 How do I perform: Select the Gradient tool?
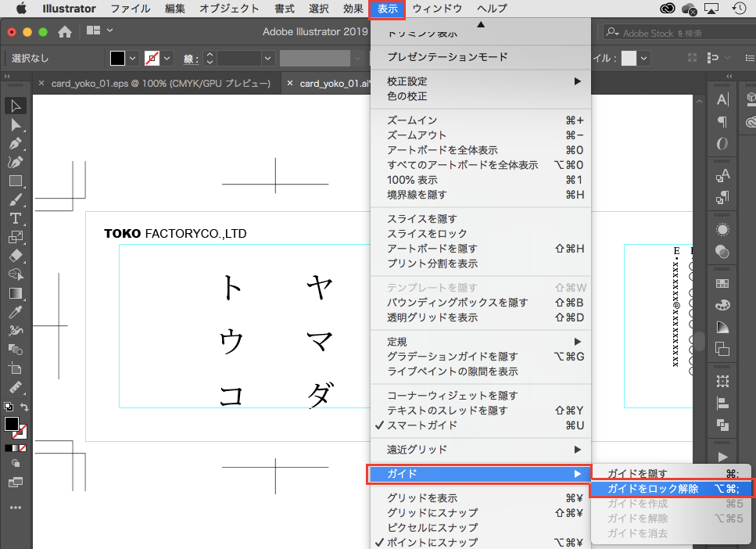tap(15, 293)
